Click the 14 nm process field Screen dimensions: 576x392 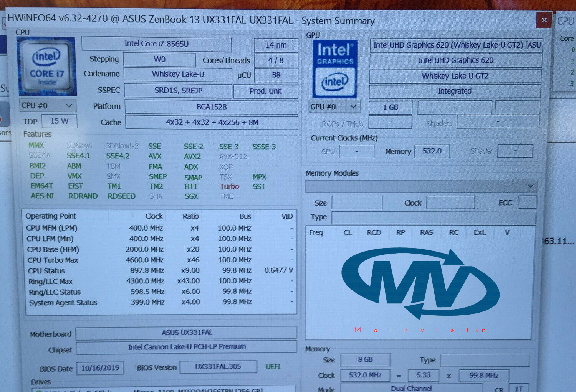pyautogui.click(x=276, y=45)
